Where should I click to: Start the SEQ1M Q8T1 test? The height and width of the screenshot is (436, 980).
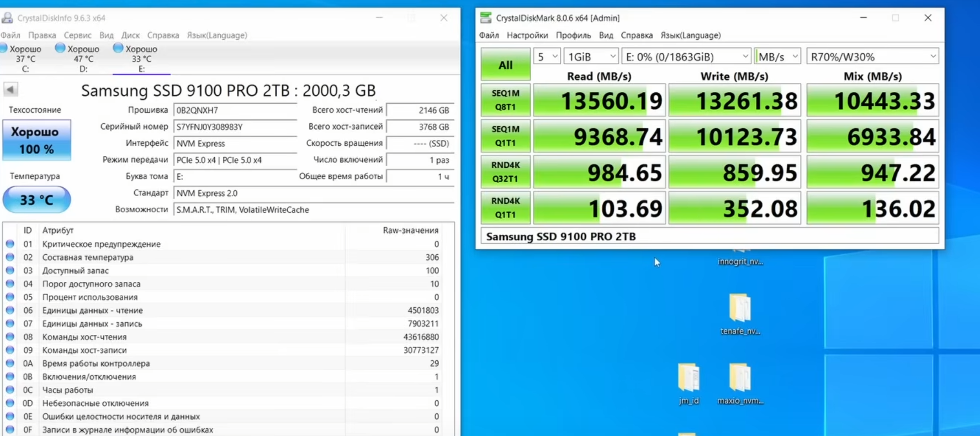tap(505, 100)
